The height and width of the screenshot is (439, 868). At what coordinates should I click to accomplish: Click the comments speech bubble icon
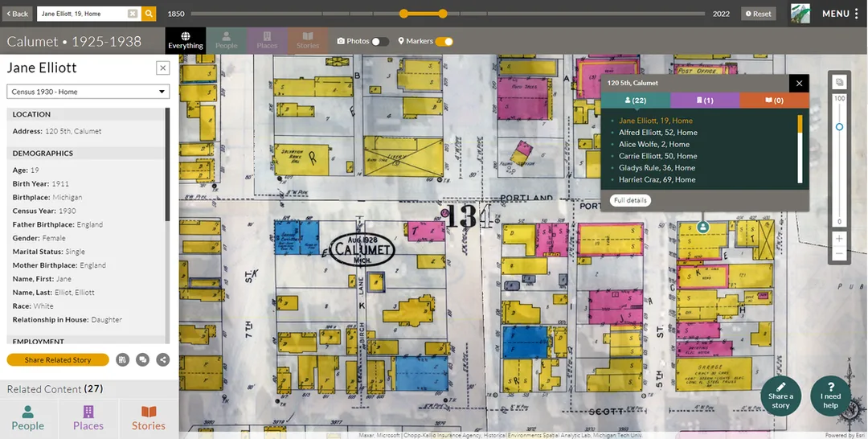click(142, 360)
